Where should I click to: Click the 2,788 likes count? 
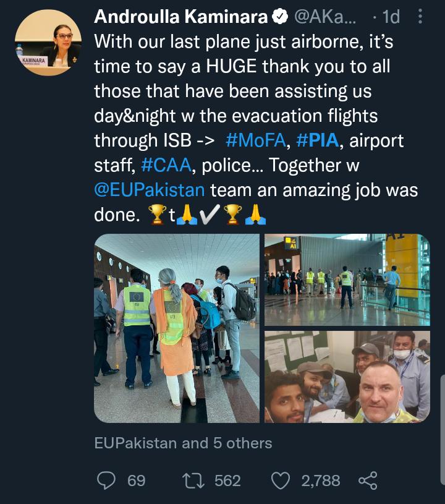320,480
